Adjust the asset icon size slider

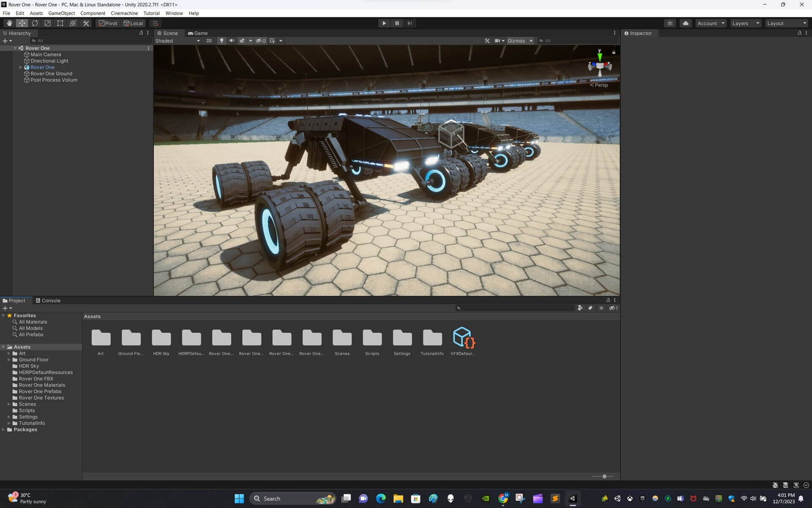click(x=604, y=476)
